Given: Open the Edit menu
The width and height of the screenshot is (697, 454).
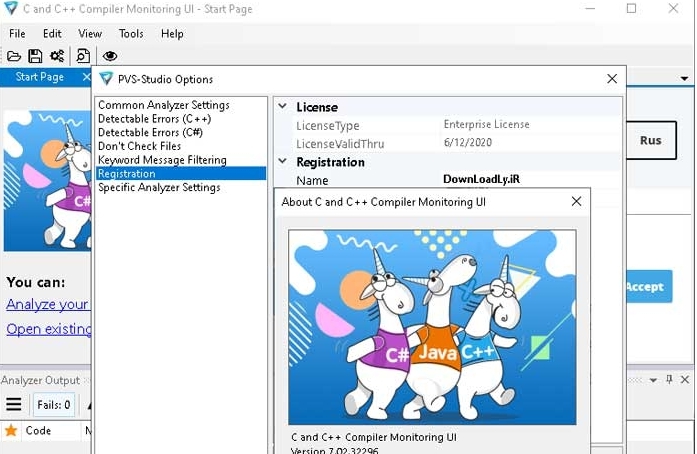Looking at the screenshot, I should coord(52,34).
